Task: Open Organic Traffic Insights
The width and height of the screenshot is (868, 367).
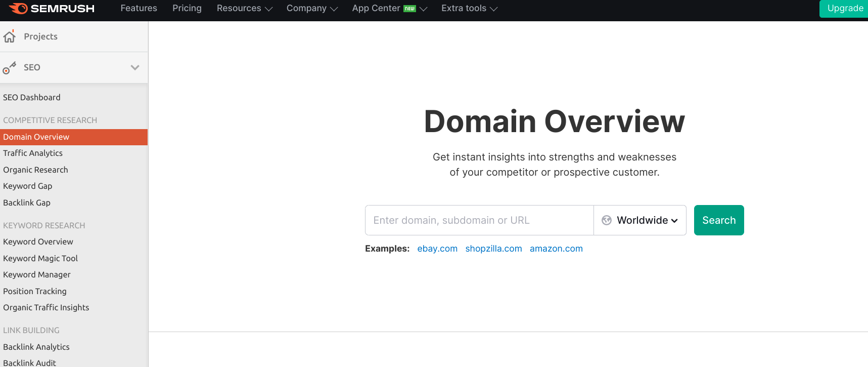Action: point(46,307)
